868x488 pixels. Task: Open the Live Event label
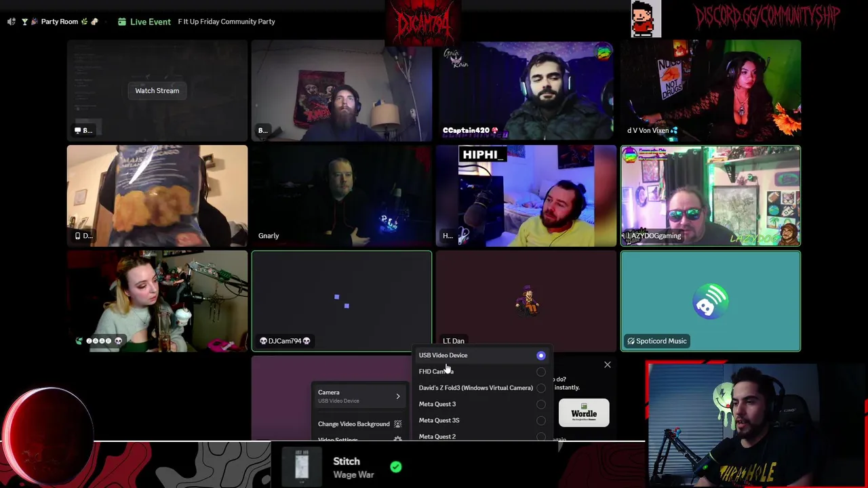click(x=151, y=22)
